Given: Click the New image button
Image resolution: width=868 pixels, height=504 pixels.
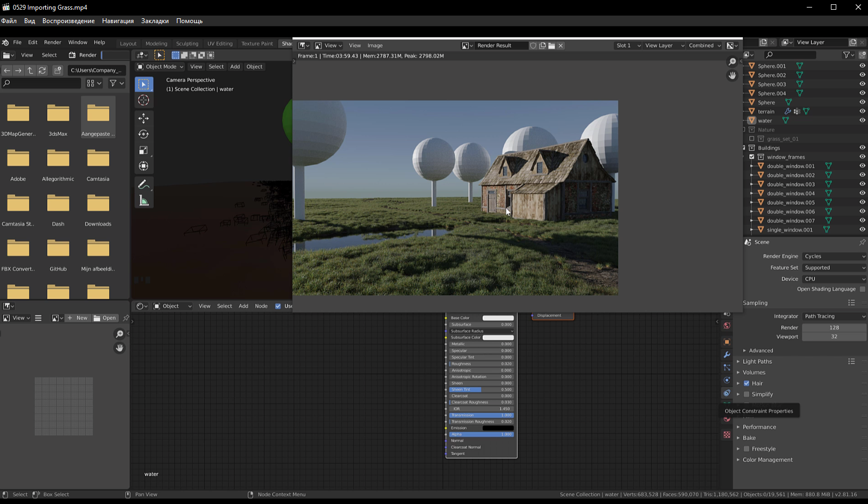Looking at the screenshot, I should point(77,318).
